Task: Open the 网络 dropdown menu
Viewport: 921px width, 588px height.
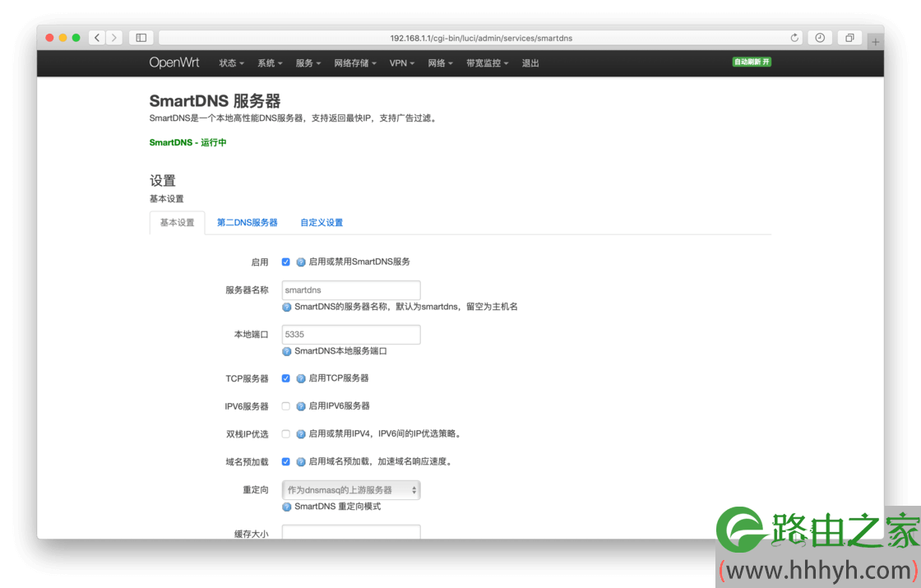Action: pos(440,63)
